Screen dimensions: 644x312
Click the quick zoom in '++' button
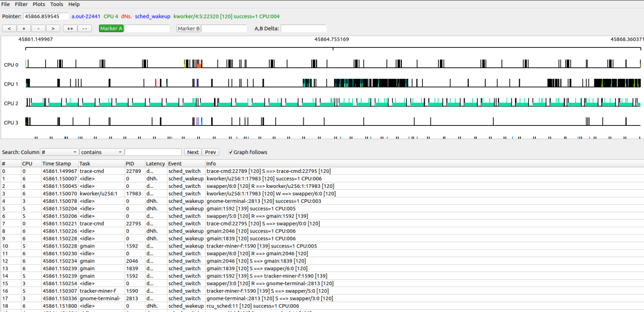[x=70, y=29]
